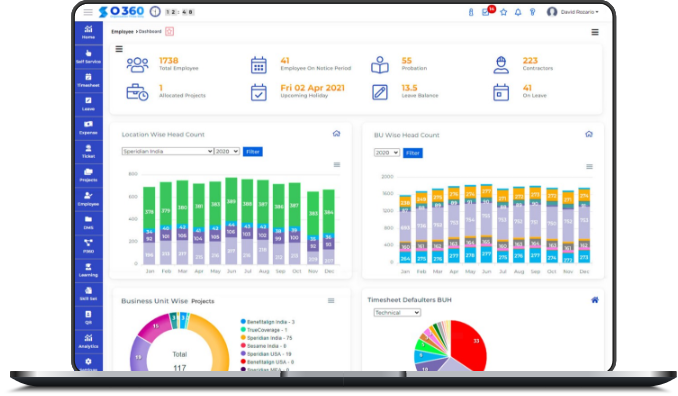Click the Employee On Notice Period calendar icon
Image resolution: width=678 pixels, height=396 pixels.
tap(259, 65)
